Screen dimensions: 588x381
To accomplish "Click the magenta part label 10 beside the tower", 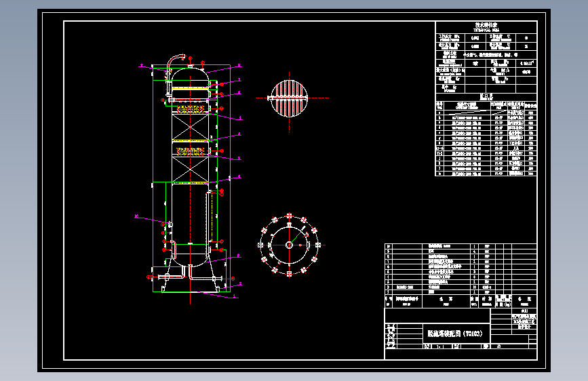I will (136, 216).
